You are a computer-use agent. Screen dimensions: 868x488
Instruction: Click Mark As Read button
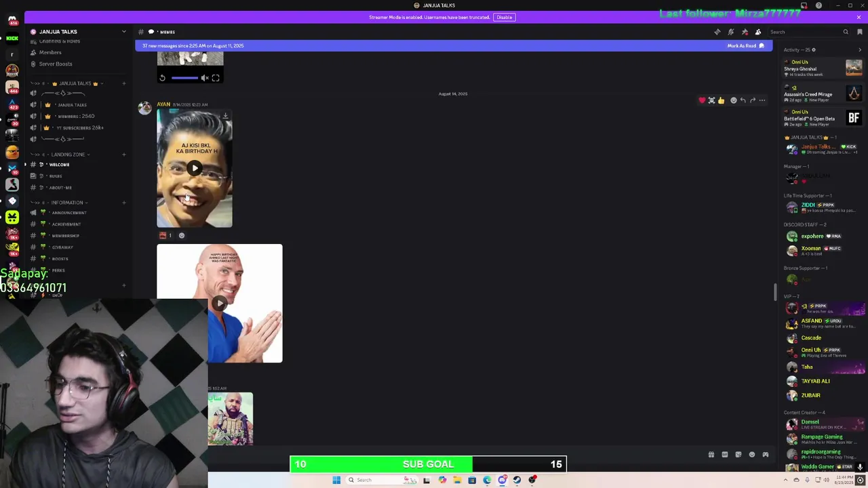point(745,45)
